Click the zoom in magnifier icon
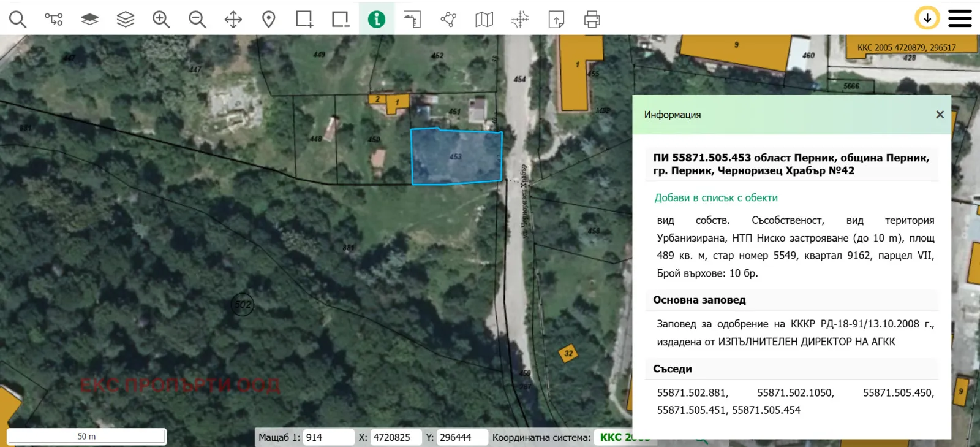The width and height of the screenshot is (980, 447). [161, 19]
